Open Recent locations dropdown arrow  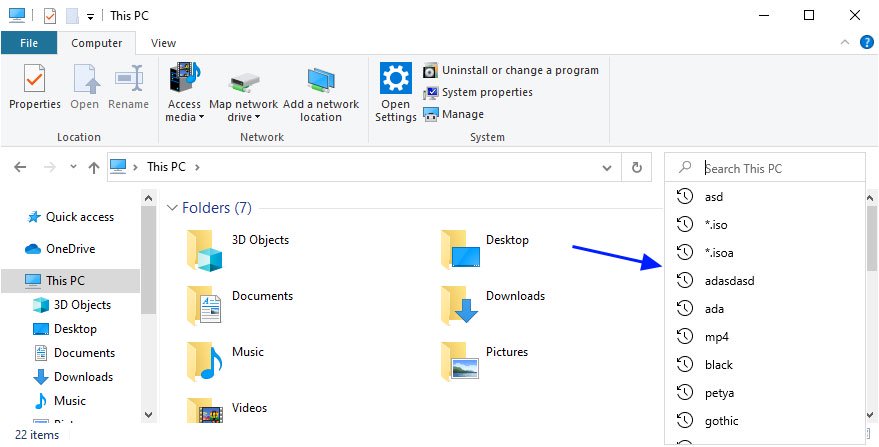tap(73, 167)
